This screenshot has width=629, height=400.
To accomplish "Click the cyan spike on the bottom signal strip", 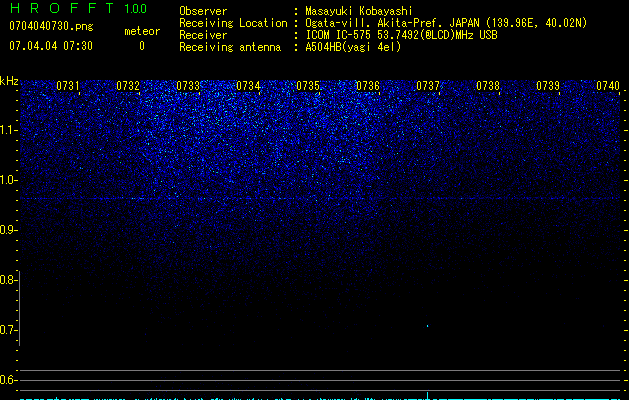I will pyautogui.click(x=428, y=396).
